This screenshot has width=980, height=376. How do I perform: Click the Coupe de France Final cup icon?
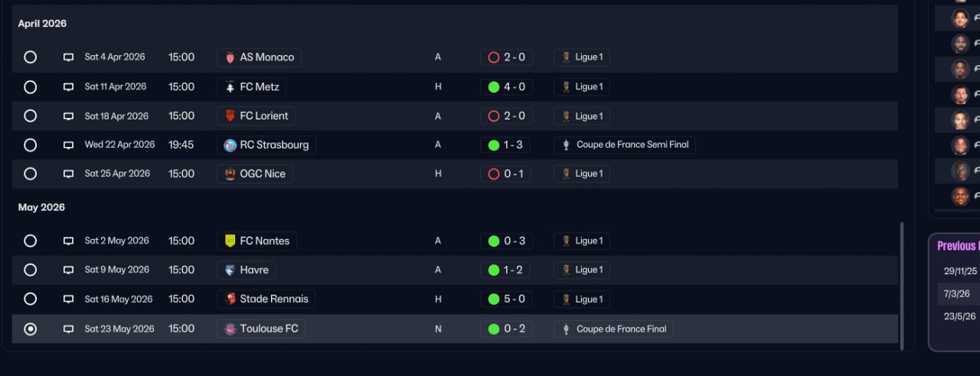tap(567, 329)
